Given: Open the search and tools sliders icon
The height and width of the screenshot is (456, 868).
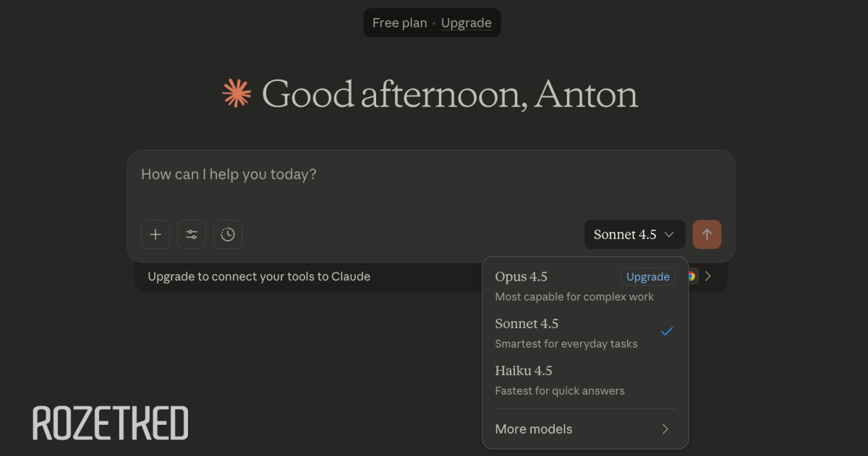Looking at the screenshot, I should click(192, 235).
